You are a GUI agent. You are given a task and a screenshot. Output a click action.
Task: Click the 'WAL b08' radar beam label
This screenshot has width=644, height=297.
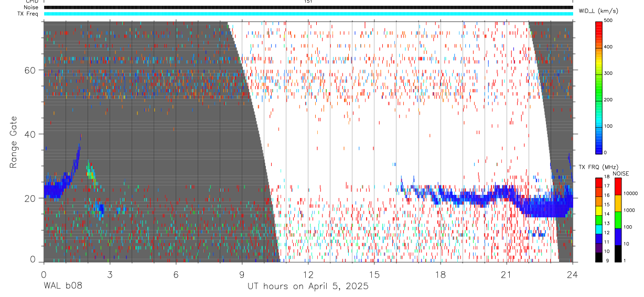pos(62,286)
